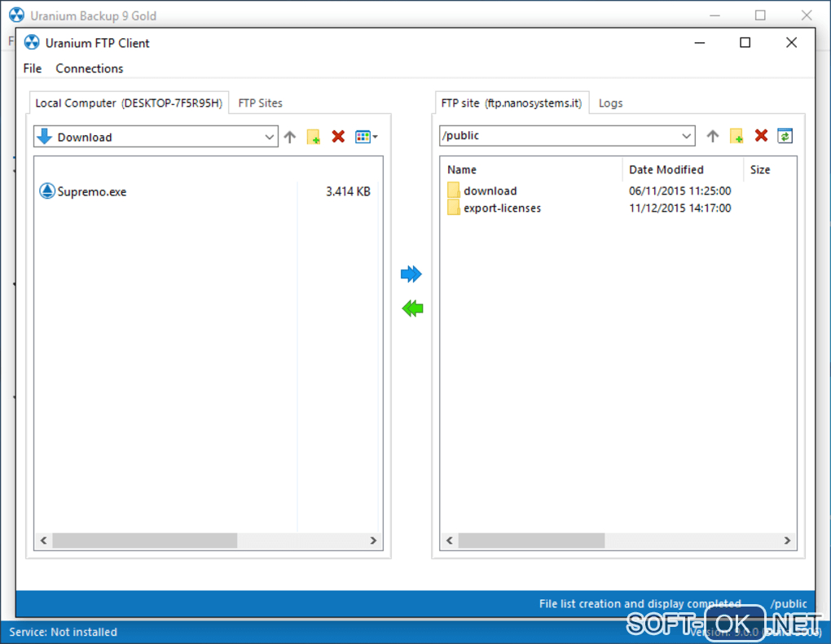Open the Connections menu

tap(90, 68)
